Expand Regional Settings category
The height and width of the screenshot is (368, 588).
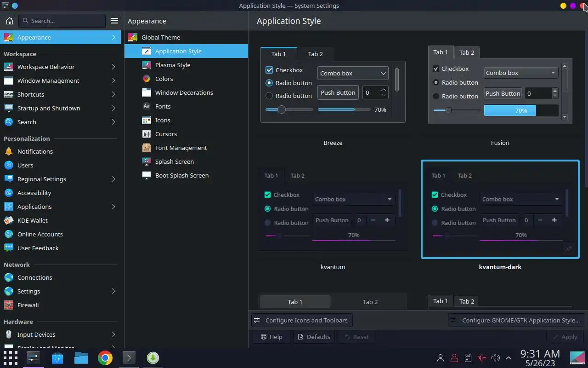(113, 179)
